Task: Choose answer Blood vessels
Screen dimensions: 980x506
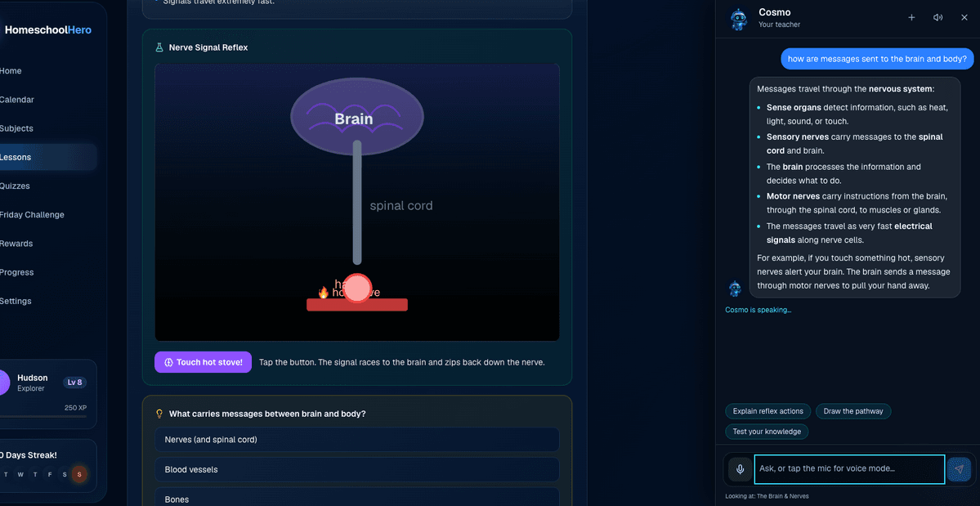Action: pos(357,470)
